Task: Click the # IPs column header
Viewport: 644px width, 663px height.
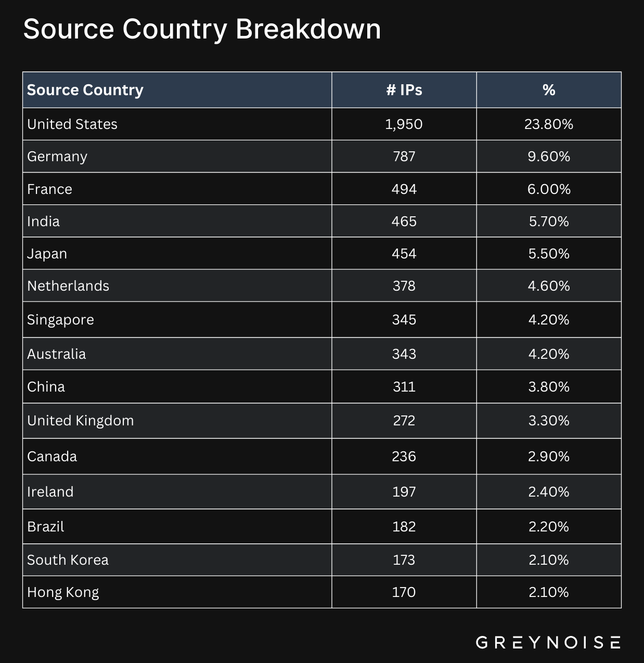Action: 404,90
